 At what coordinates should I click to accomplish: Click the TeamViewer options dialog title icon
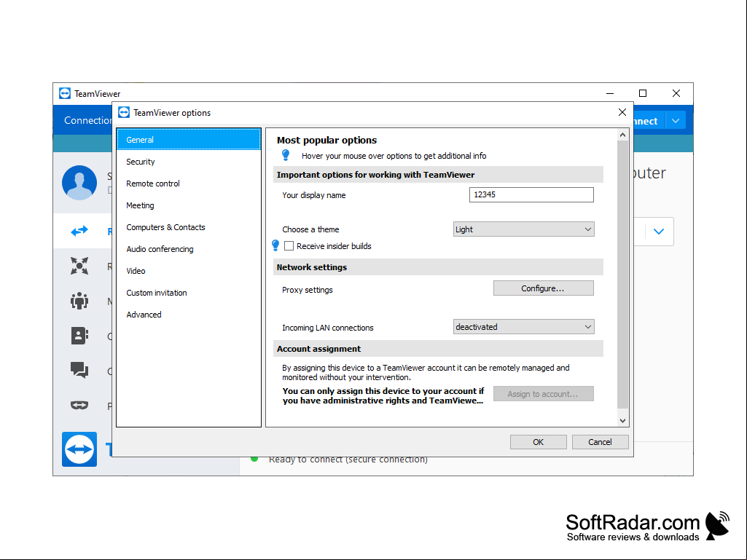(124, 112)
